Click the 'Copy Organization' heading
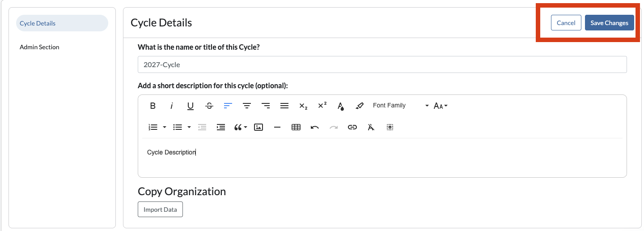This screenshot has width=644, height=231. pyautogui.click(x=182, y=192)
